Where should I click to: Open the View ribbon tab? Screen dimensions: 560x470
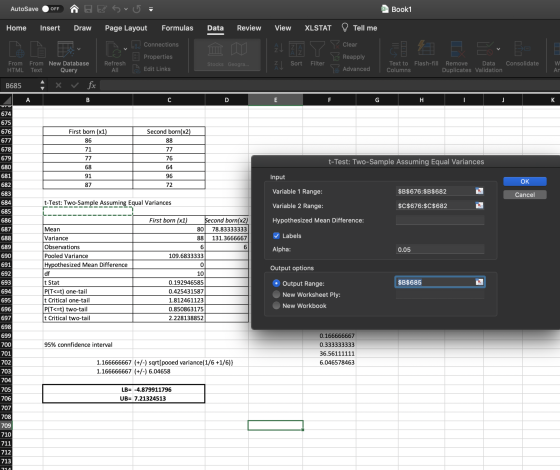tap(283, 28)
